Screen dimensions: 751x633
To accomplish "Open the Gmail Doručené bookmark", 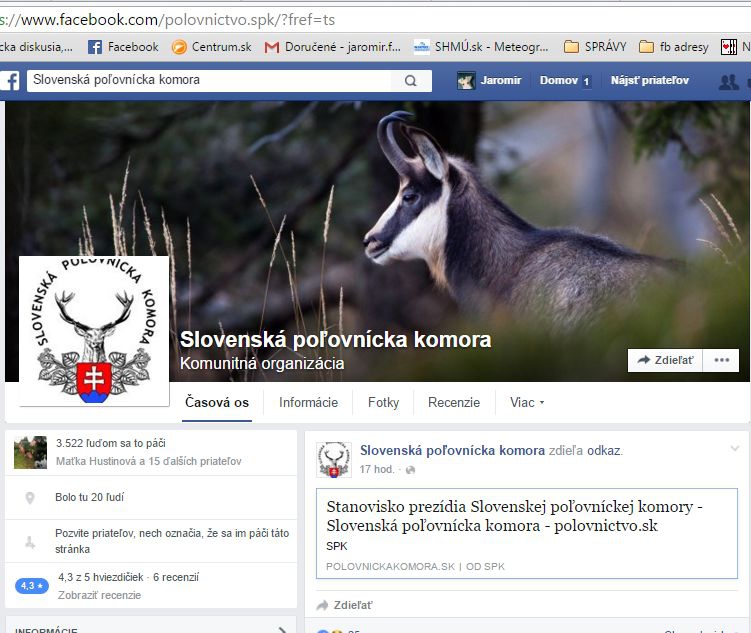I will point(332,46).
